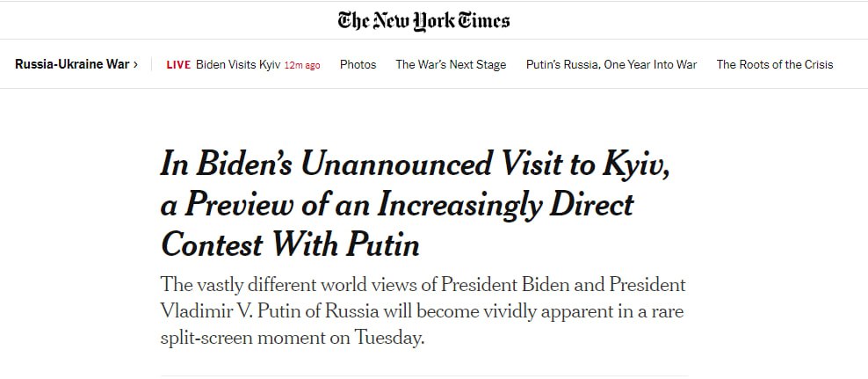Viewport: 868px width, 379px height.
Task: Open the Russia-Ukraine War section link
Action: coord(72,64)
